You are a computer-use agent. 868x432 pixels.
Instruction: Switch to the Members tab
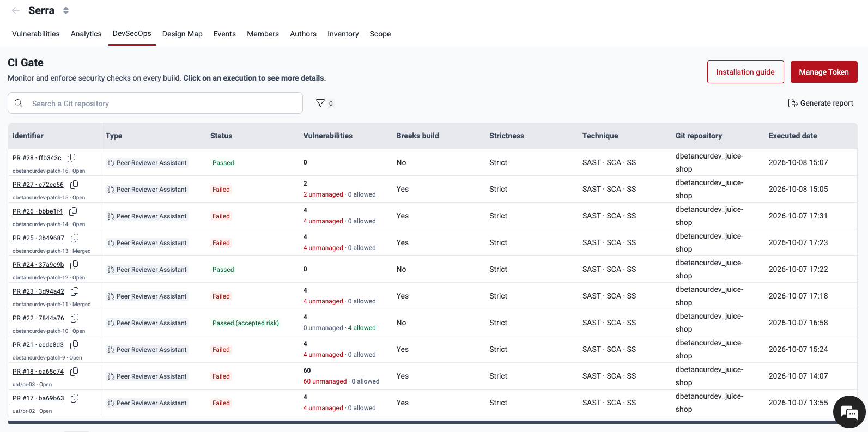263,34
